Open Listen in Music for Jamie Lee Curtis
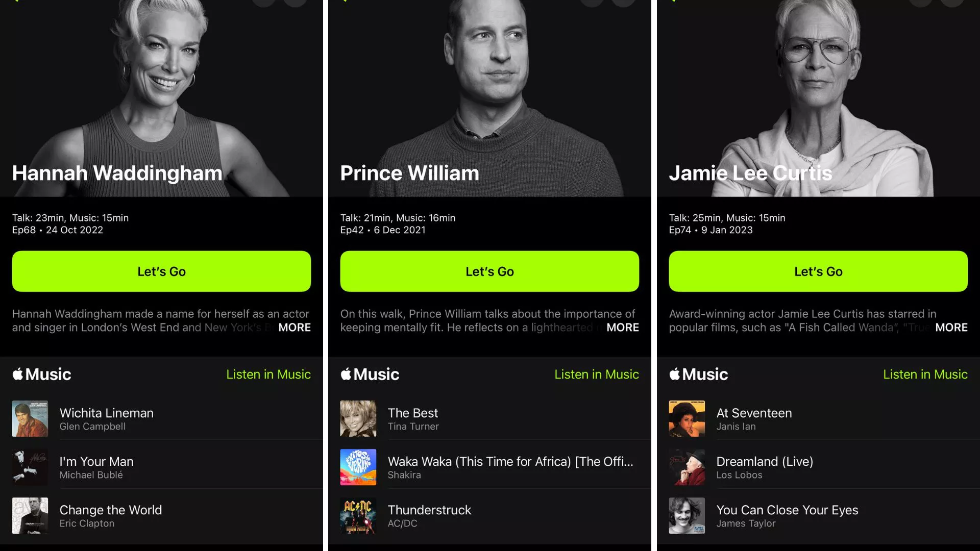 point(925,374)
